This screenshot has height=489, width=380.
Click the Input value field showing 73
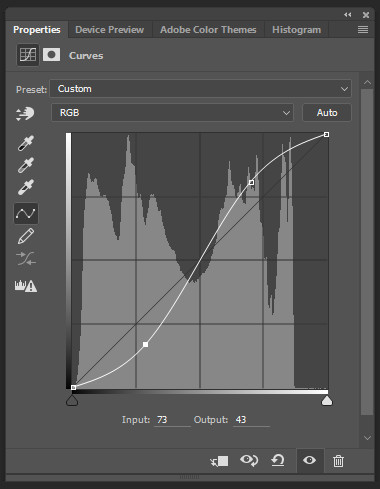tap(172, 420)
